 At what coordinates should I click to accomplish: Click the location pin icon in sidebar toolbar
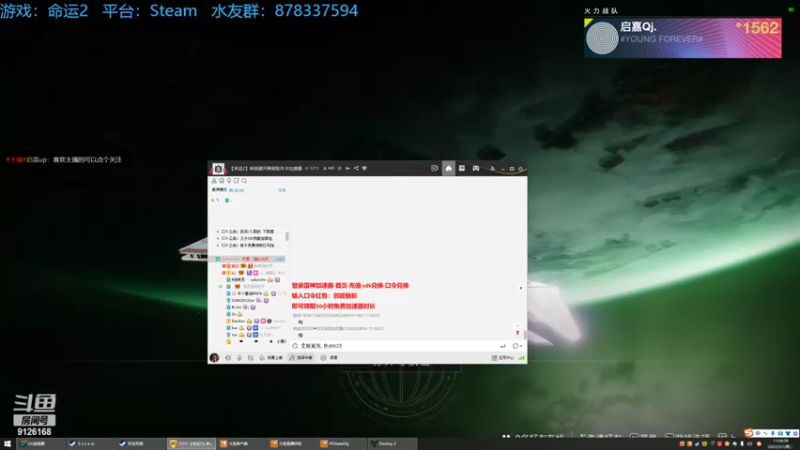(x=229, y=181)
